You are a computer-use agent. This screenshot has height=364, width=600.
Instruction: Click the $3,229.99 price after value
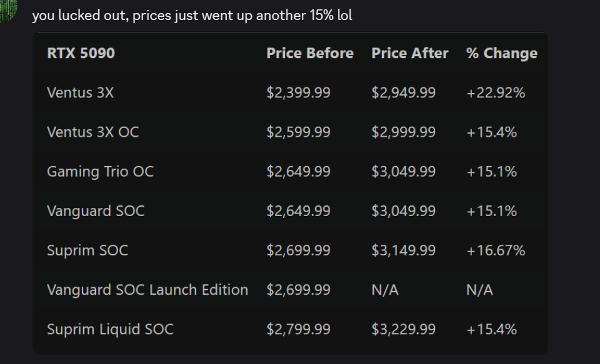403,329
